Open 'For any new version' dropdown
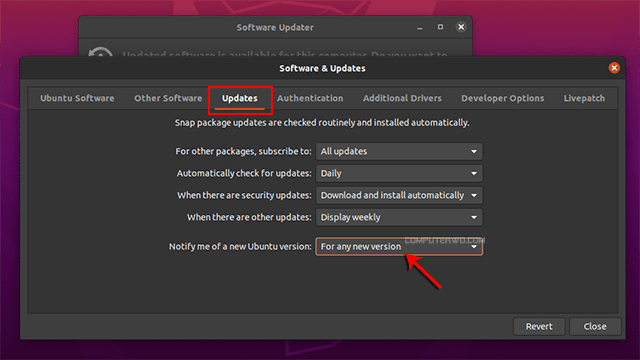Image resolution: width=640 pixels, height=360 pixels. pyautogui.click(x=399, y=247)
